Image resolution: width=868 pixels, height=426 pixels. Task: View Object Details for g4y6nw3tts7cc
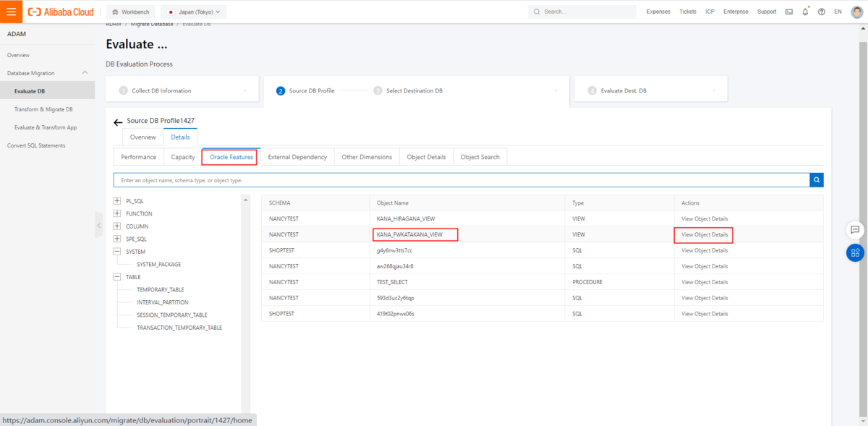click(705, 250)
